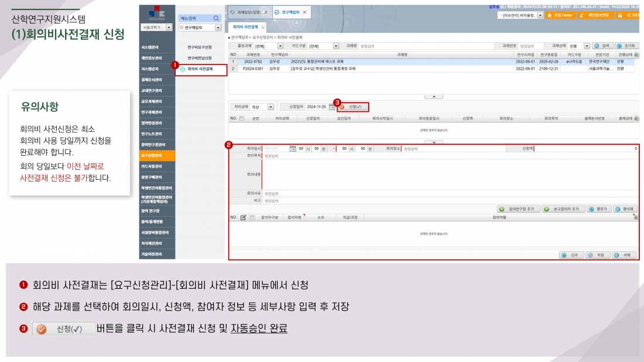Toggle the select-all checkbox in the meeting list header
This screenshot has height=362, width=644.
(241, 118)
